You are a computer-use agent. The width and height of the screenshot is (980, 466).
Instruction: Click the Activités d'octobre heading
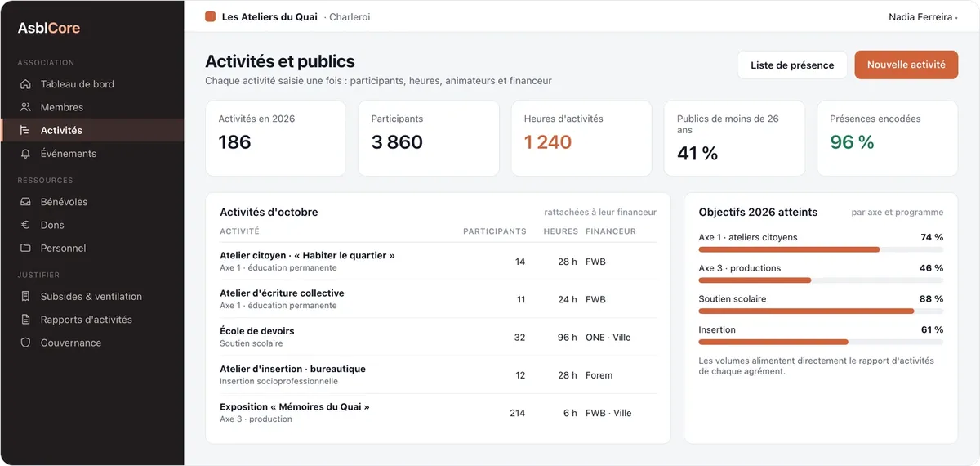tap(269, 212)
